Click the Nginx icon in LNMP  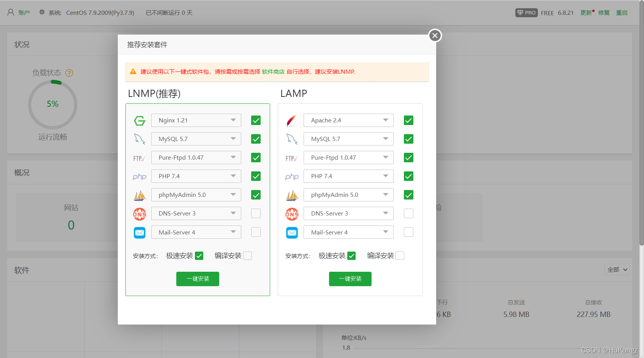coord(139,121)
